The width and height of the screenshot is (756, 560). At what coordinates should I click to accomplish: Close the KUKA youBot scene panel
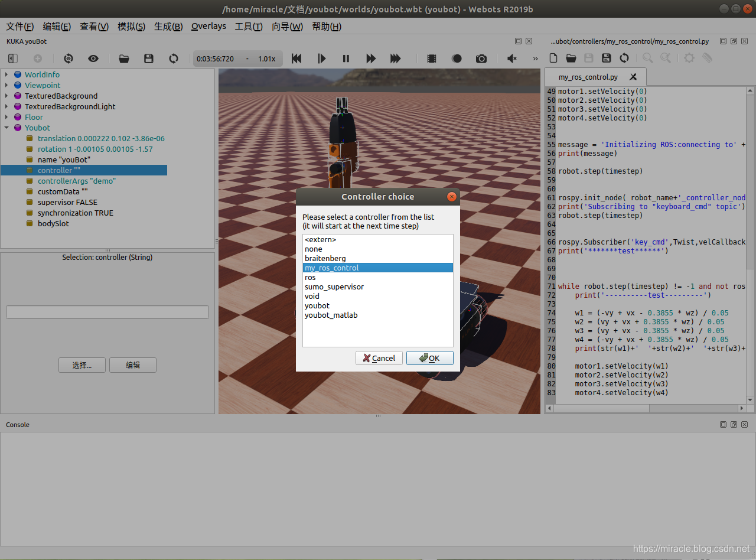529,41
